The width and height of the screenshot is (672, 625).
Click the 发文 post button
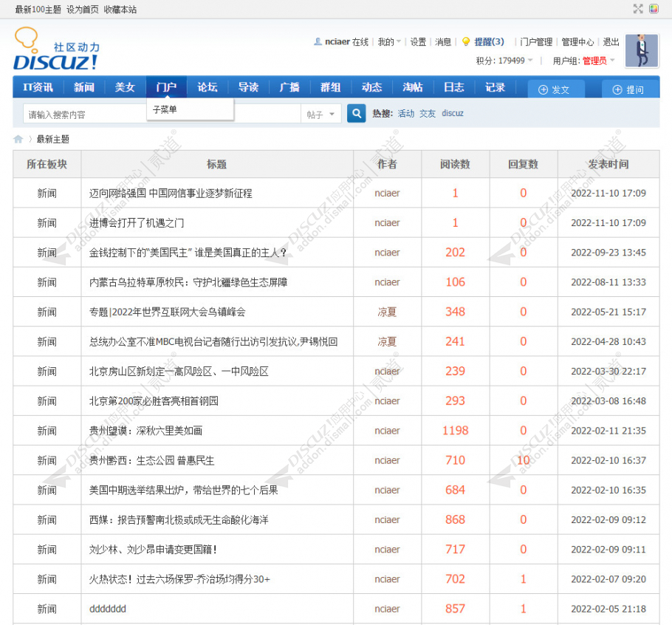click(556, 89)
